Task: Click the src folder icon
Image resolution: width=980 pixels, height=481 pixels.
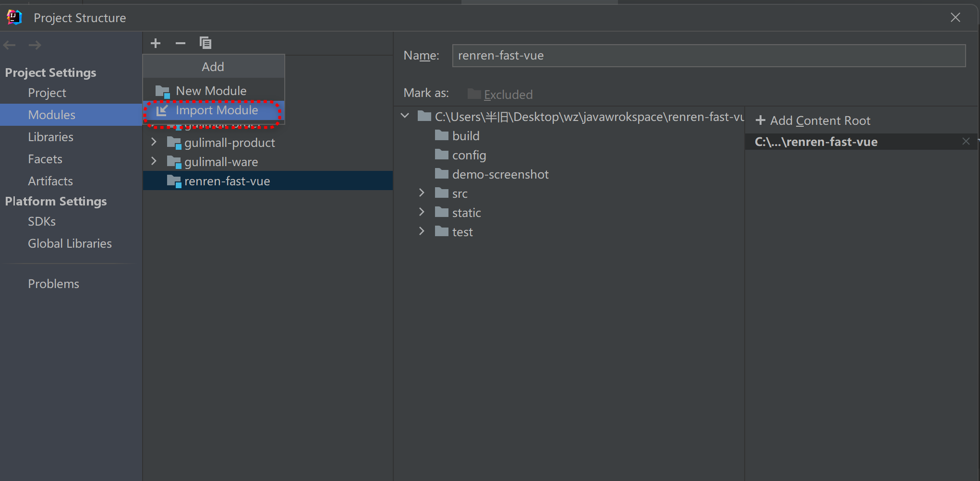Action: coord(442,193)
